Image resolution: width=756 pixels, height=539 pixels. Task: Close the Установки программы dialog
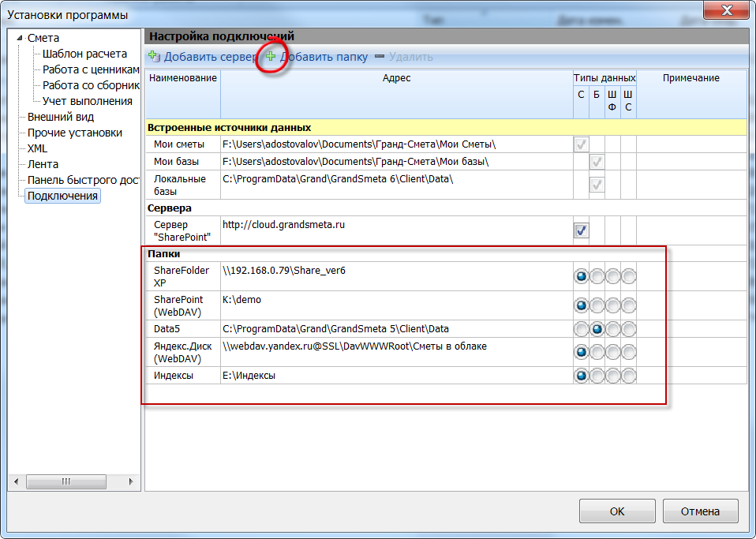[727, 9]
